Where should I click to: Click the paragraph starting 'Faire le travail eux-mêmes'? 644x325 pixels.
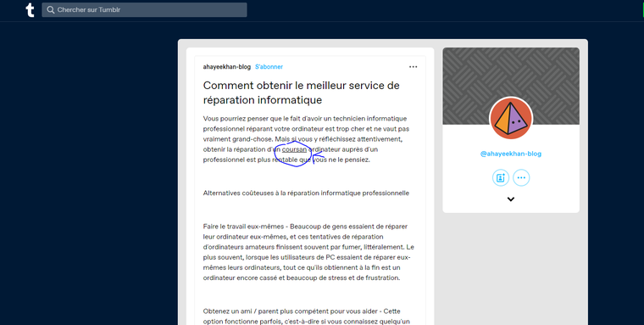(x=308, y=252)
